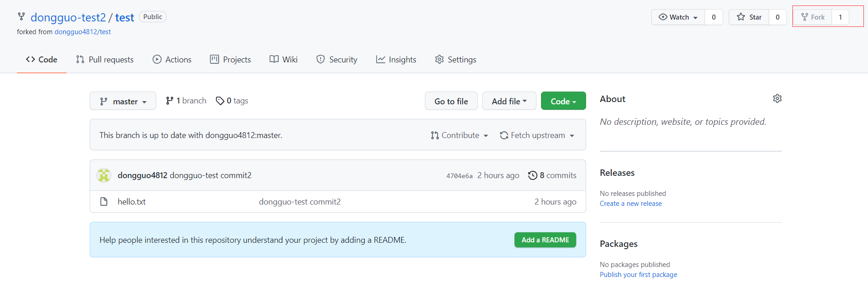
Task: Open the Add file dropdown
Action: pos(509,101)
